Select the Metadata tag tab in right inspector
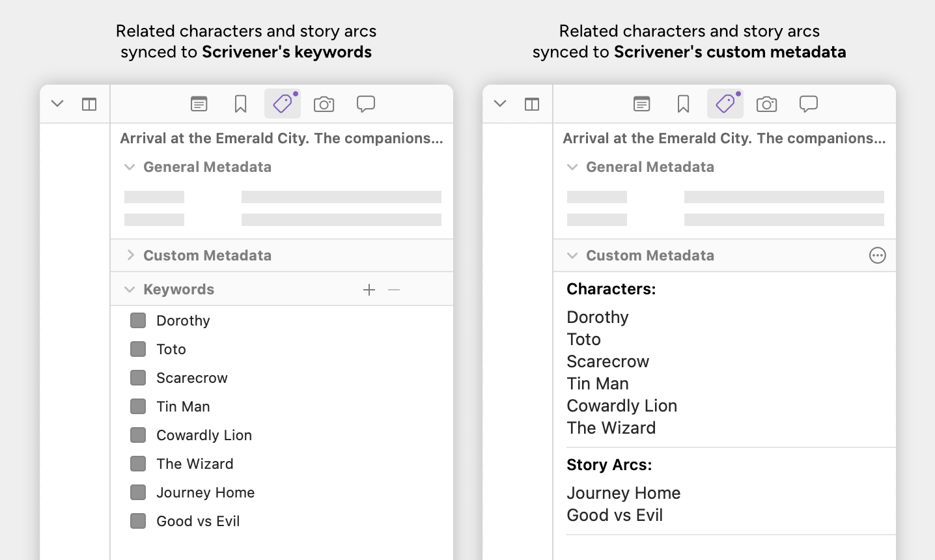 point(725,104)
